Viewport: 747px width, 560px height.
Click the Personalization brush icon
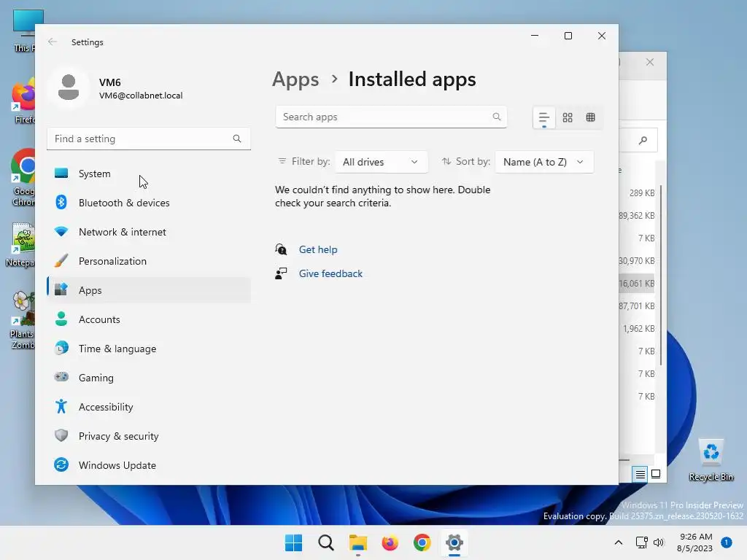[61, 261]
